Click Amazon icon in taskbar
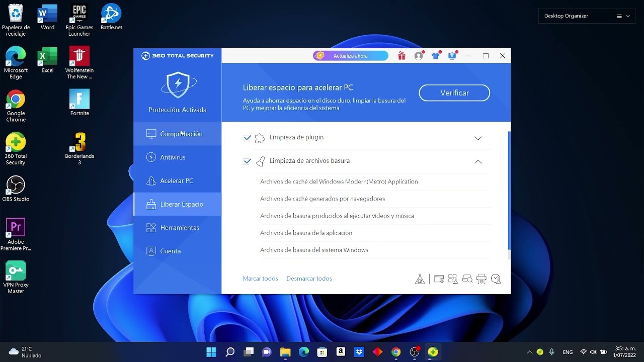 (341, 352)
